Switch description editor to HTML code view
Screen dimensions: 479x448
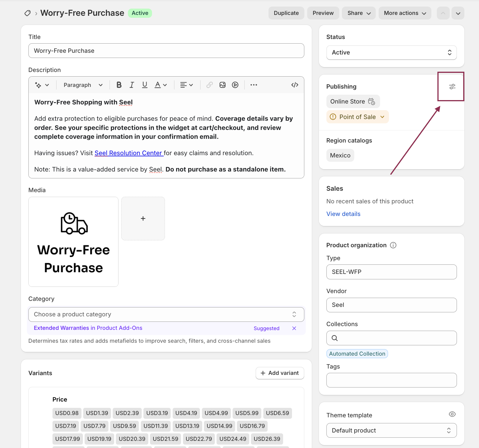[295, 85]
